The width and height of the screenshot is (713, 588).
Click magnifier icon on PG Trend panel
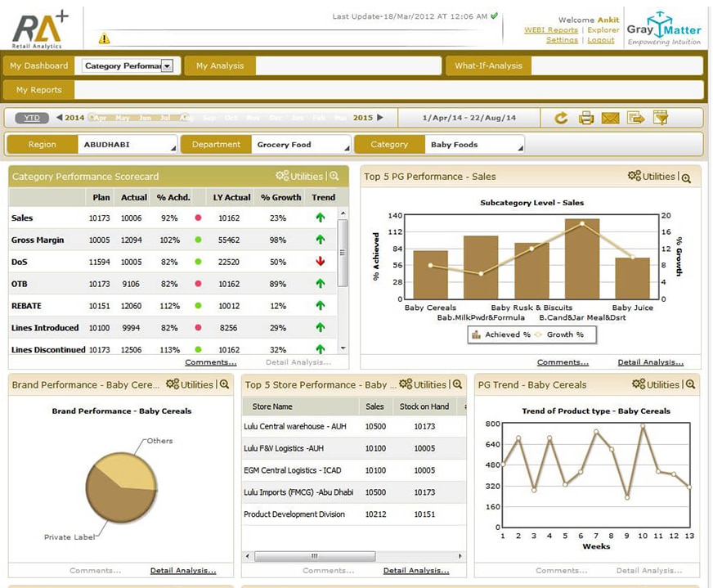coord(690,385)
